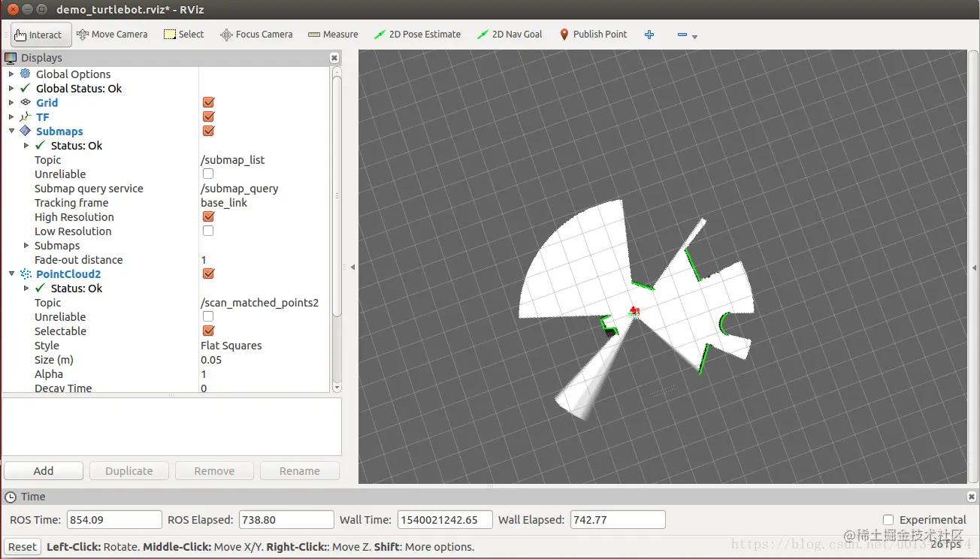Click the /submap_query service value
Viewport: 980px width, 559px height.
[240, 189]
